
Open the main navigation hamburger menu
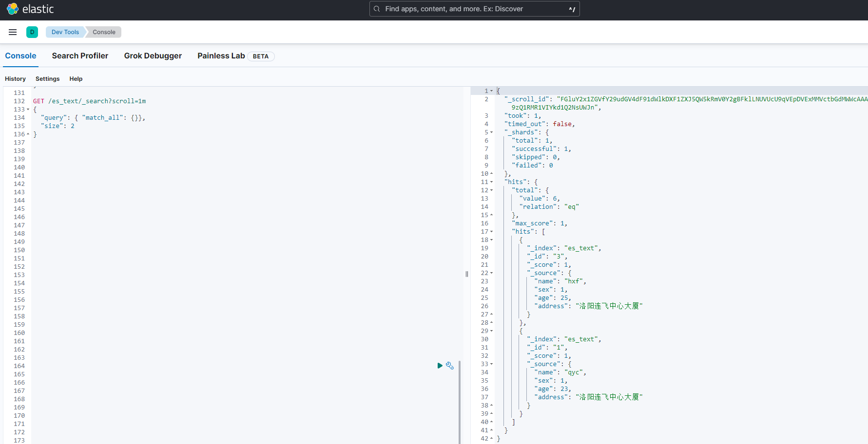pos(13,32)
